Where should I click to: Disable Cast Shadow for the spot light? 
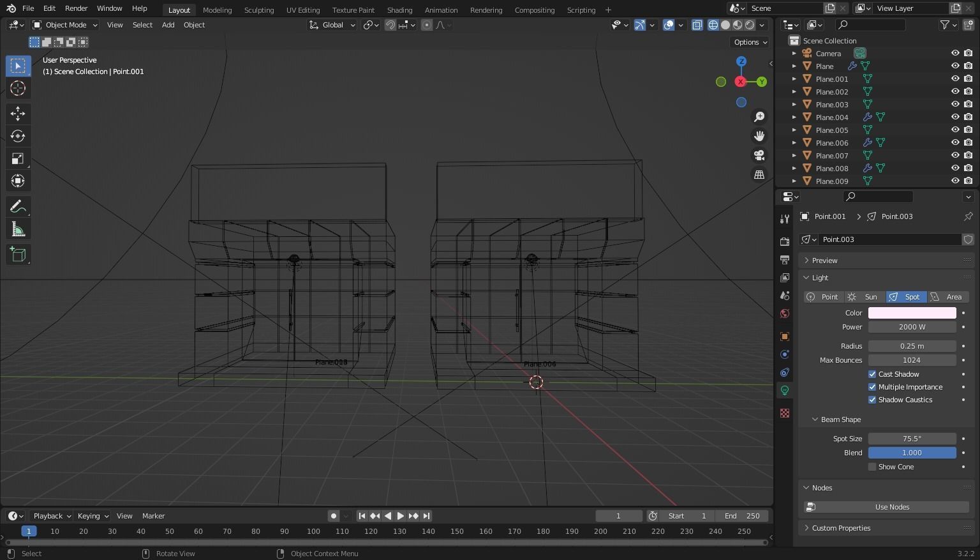tap(872, 374)
